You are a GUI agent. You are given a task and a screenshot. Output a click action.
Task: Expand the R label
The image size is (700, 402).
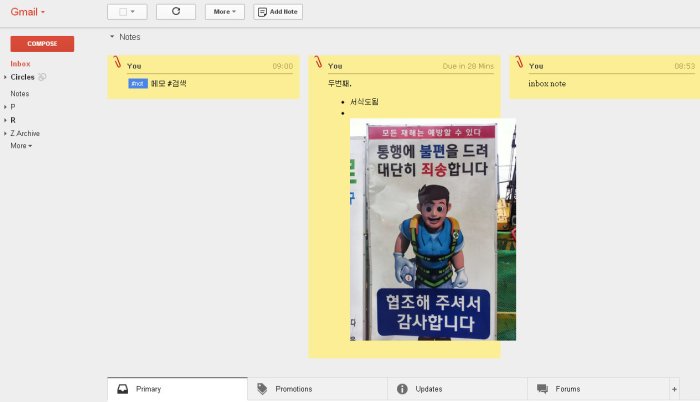(x=5, y=120)
